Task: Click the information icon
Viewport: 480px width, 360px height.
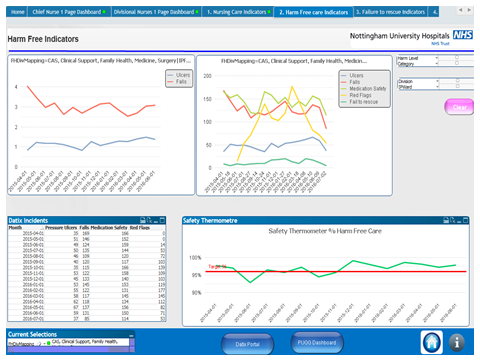Action: click(457, 343)
